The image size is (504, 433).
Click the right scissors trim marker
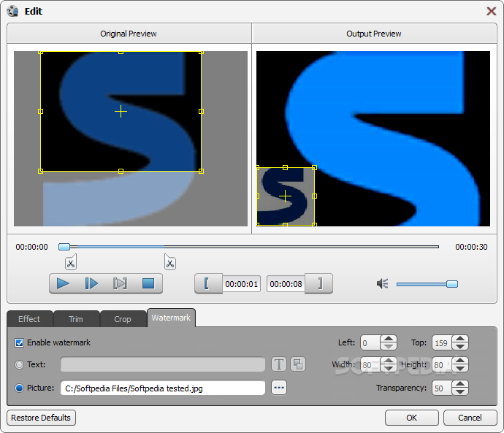(x=170, y=262)
